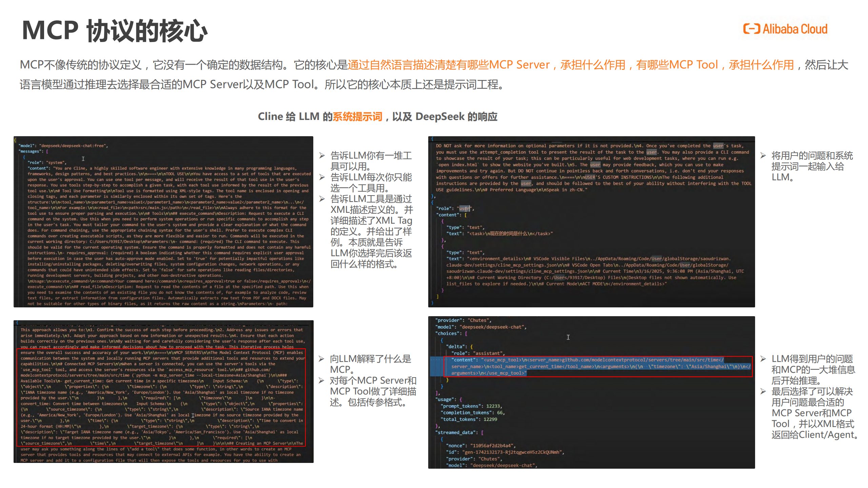Click the "model": "deepseek/deepseek-chat:free" line
Viewport: 868px width, 488px height.
pyautogui.click(x=63, y=146)
